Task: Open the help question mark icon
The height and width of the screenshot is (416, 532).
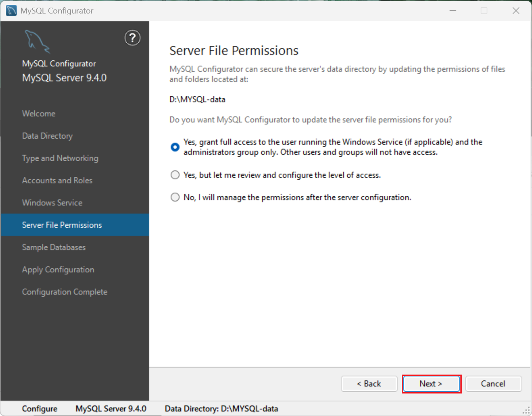Action: coord(132,38)
